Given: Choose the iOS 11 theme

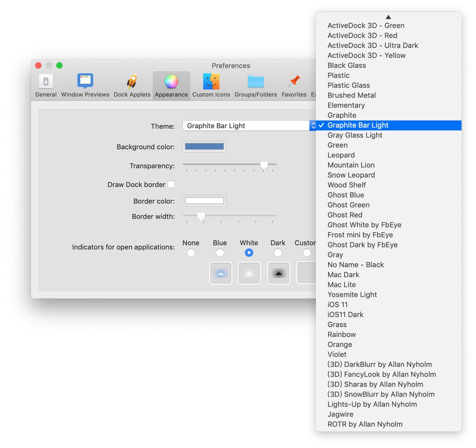Looking at the screenshot, I should [x=389, y=305].
